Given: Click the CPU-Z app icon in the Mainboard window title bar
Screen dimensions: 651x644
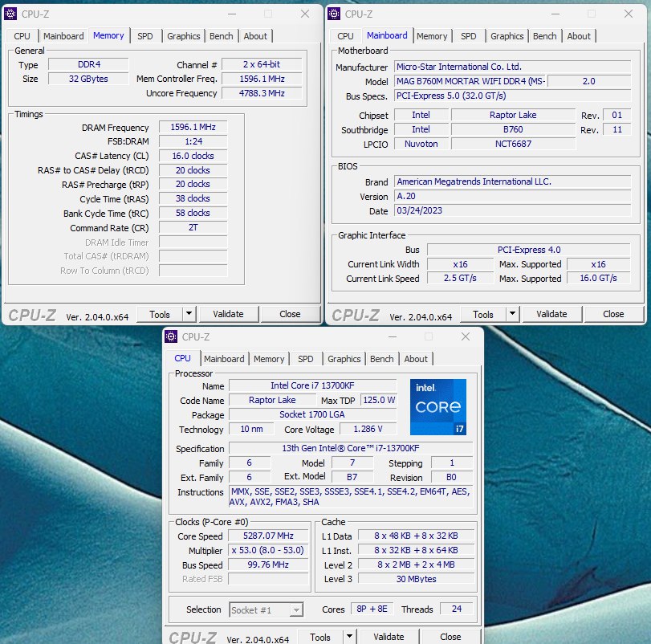Looking at the screenshot, I should 334,14.
